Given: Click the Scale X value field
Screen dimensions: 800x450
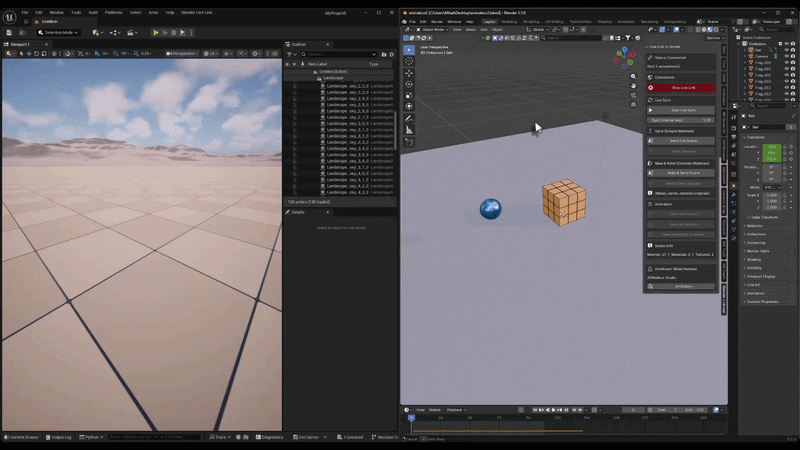Looking at the screenshot, I should (771, 195).
